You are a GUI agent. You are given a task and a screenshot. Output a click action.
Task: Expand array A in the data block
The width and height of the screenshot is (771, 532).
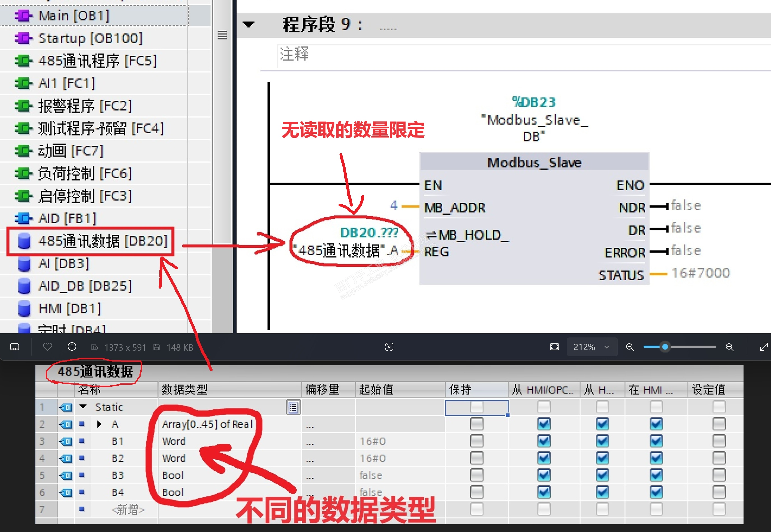[99, 424]
